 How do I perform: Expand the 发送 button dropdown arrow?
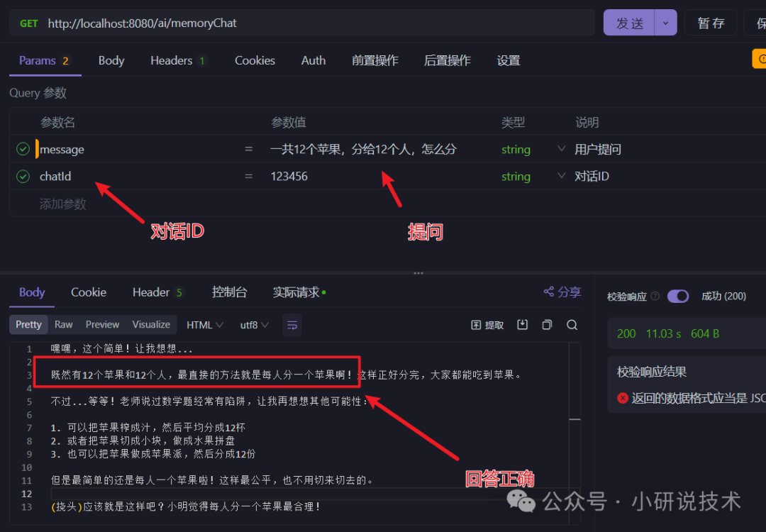[x=665, y=23]
